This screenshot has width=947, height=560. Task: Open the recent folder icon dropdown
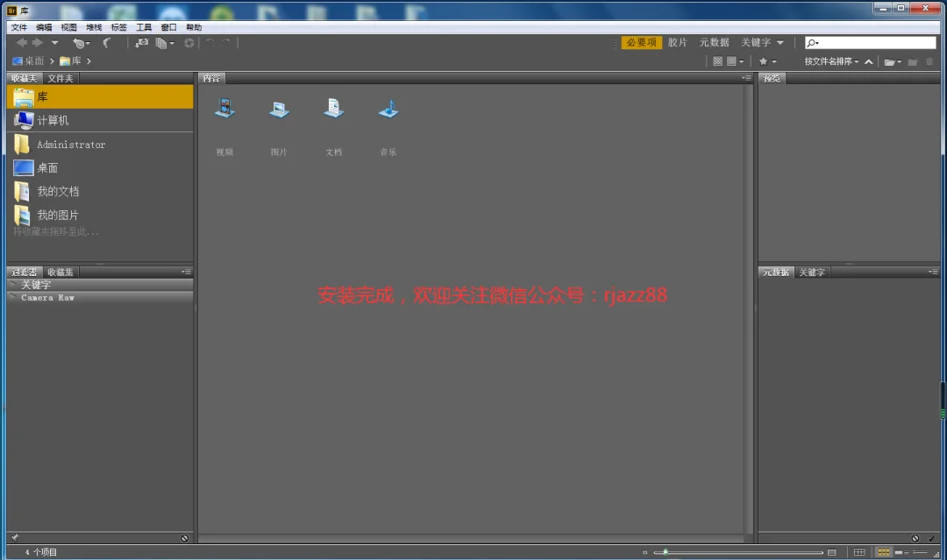coord(893,61)
